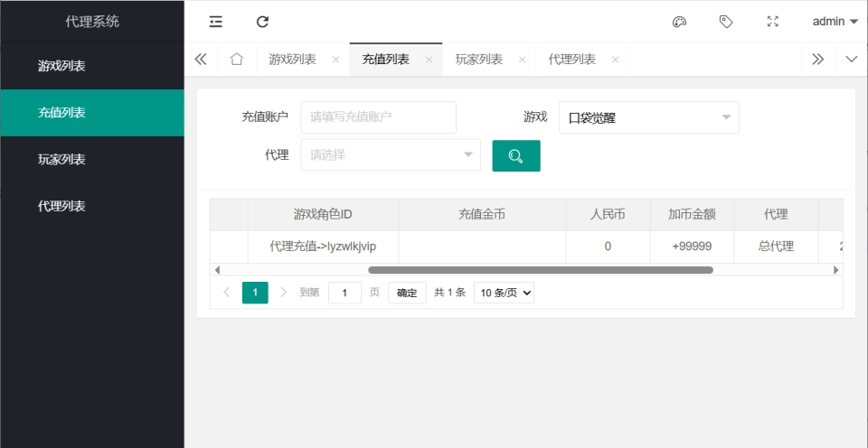Click the refresh icon in the top bar
Screen dimensions: 868x448
tap(262, 22)
